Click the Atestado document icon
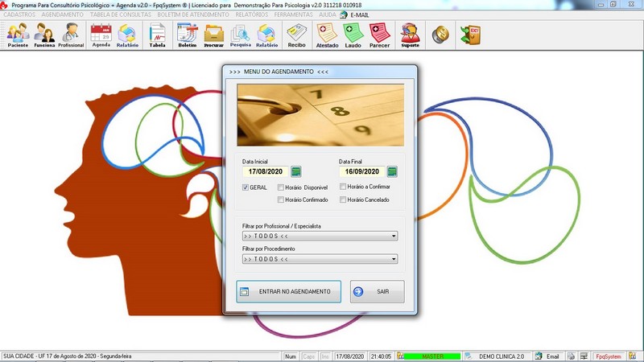The image size is (644, 362). click(x=327, y=35)
